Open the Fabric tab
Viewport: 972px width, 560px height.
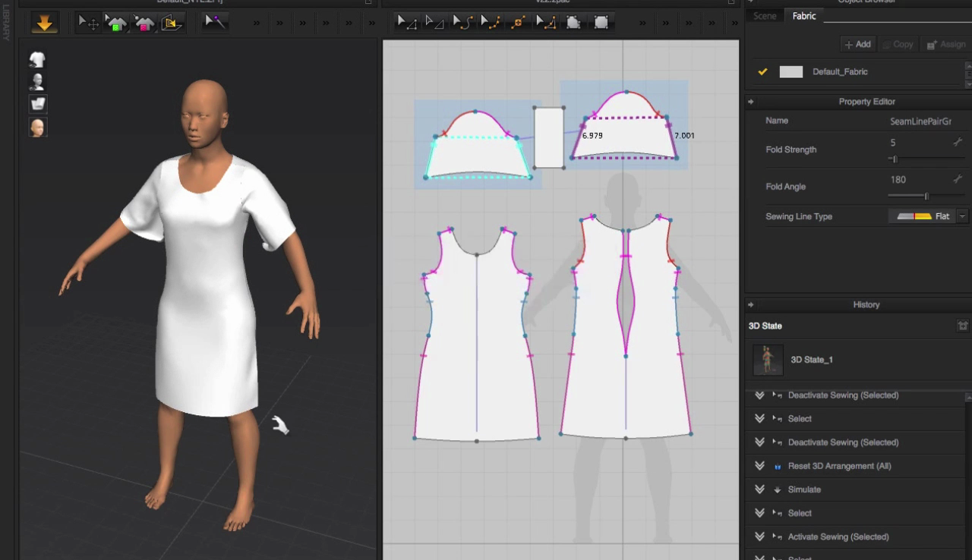[x=804, y=16]
